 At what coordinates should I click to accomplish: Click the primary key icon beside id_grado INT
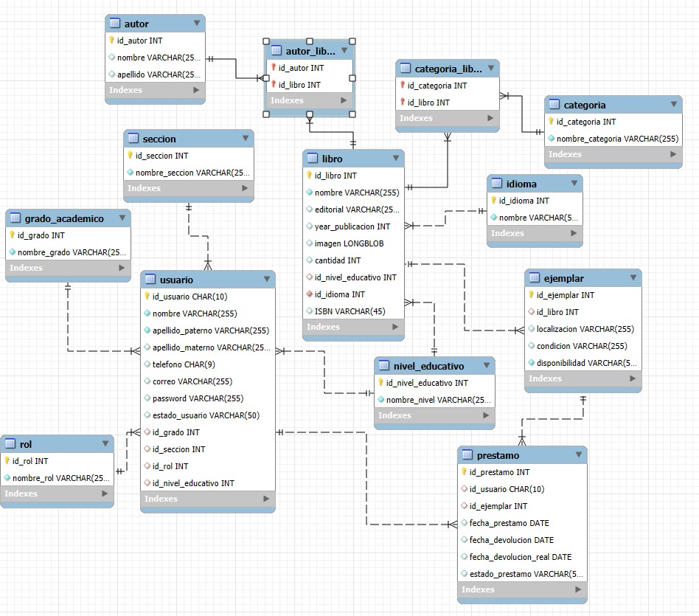pos(13,235)
